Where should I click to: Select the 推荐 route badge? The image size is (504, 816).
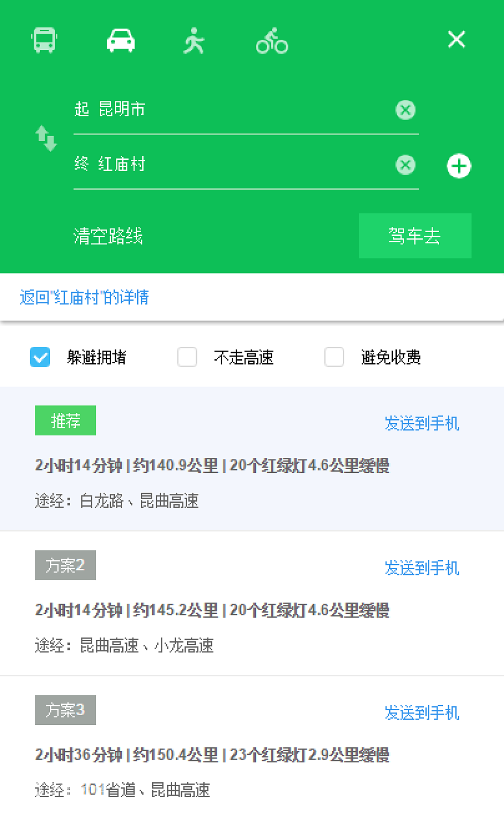[65, 420]
